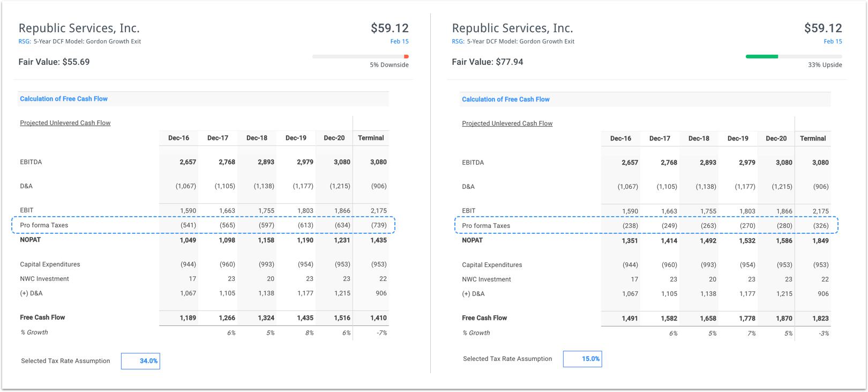868x392 pixels.
Task: Click right Projected Unlevered Cash Flow underlined text
Action: pyautogui.click(x=507, y=123)
